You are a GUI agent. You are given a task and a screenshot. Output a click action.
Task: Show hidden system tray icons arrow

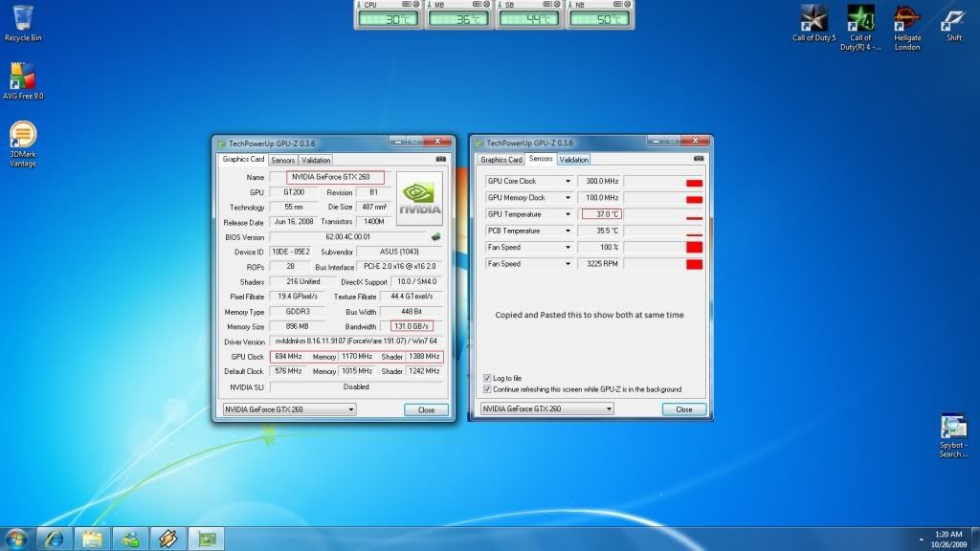click(921, 540)
